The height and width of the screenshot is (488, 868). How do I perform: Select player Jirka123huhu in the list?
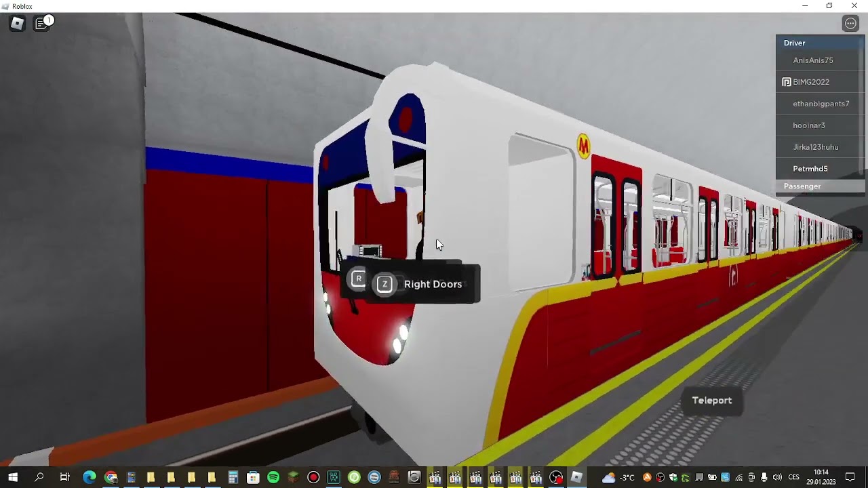coord(819,147)
